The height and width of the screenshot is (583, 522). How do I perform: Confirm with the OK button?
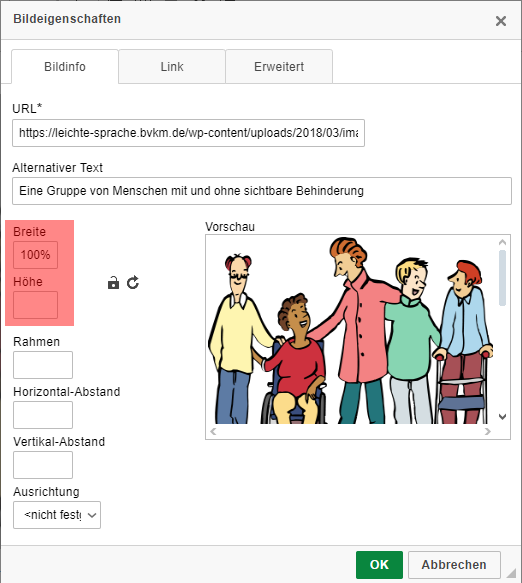pos(379,565)
